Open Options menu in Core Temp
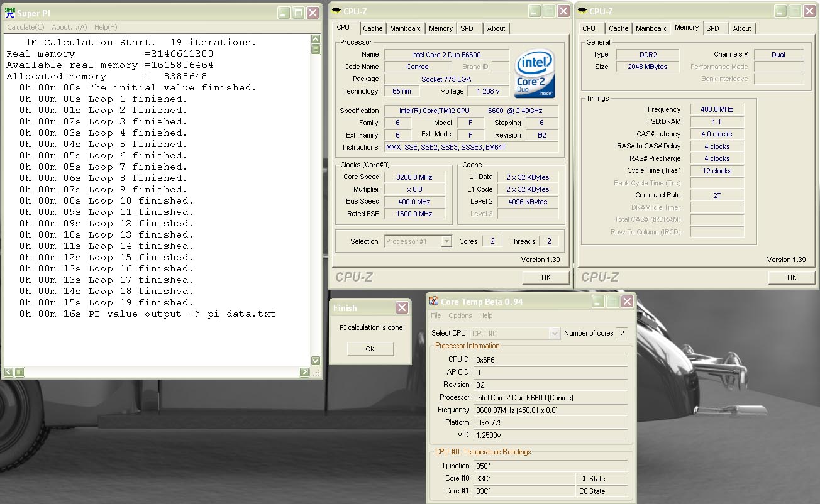820x504 pixels. coord(460,315)
